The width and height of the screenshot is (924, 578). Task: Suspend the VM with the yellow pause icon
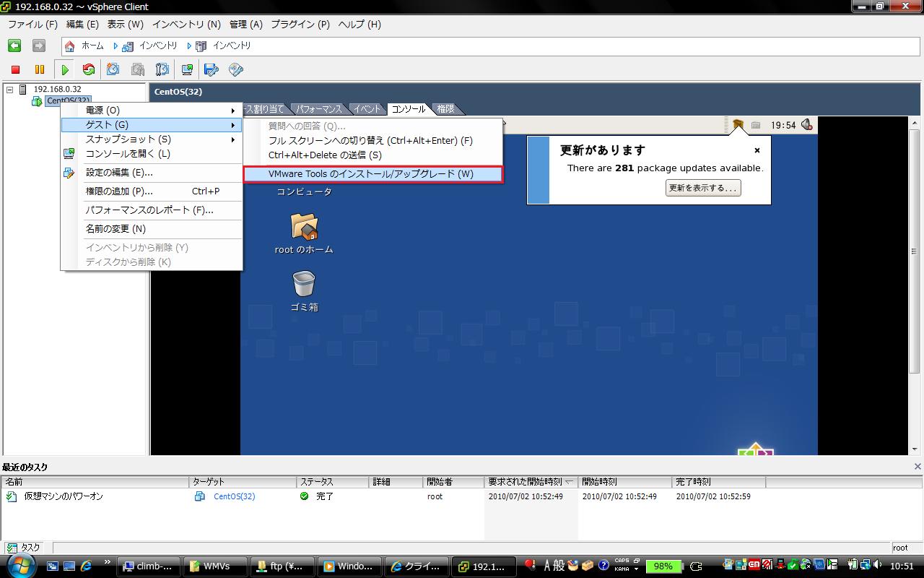[x=40, y=69]
